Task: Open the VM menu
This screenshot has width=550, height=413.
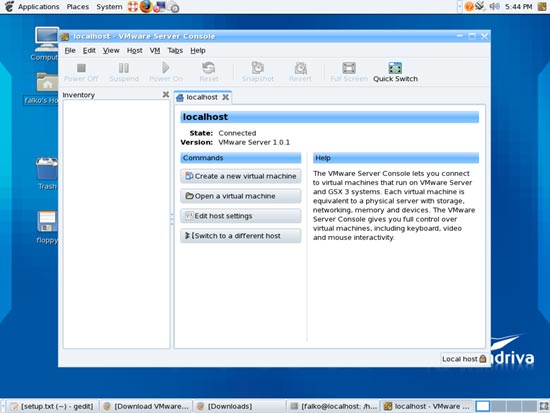Action: [155, 51]
